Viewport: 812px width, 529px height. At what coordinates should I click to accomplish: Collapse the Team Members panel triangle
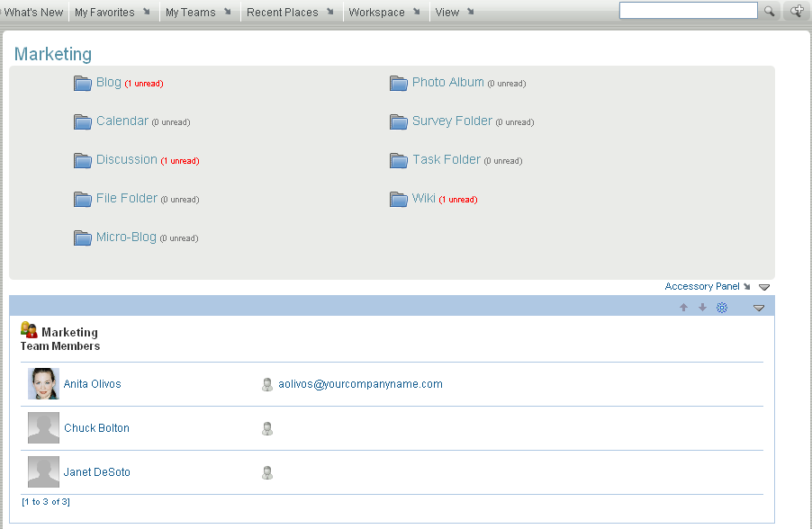click(x=759, y=307)
